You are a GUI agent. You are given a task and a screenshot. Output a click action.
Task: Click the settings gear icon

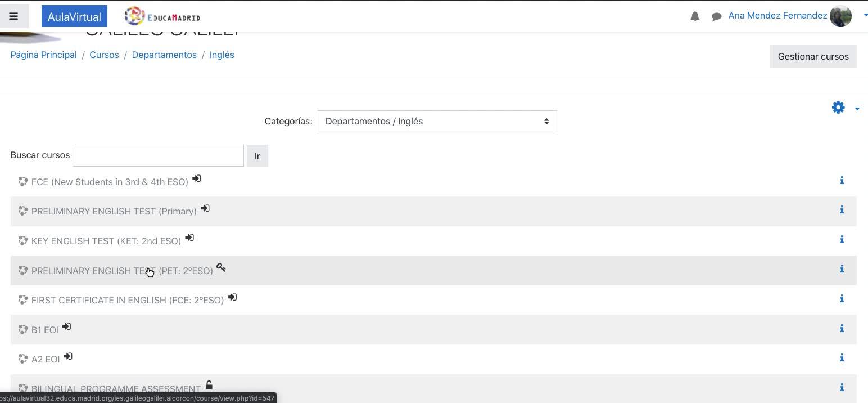(838, 108)
